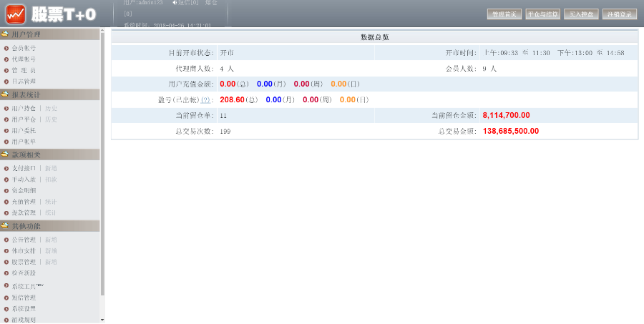Collapse the 其他功能 sidebar section

click(x=49, y=226)
